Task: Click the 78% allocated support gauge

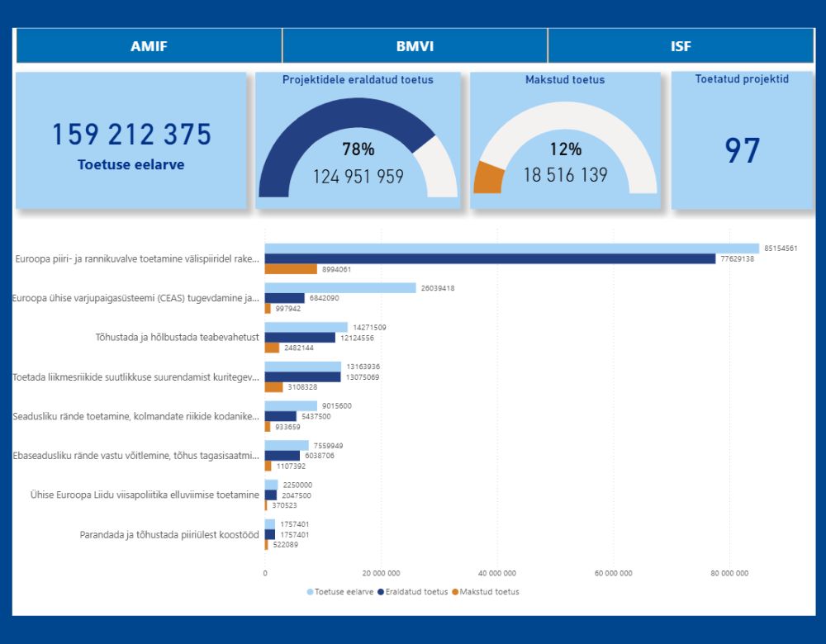Action: pos(358,140)
